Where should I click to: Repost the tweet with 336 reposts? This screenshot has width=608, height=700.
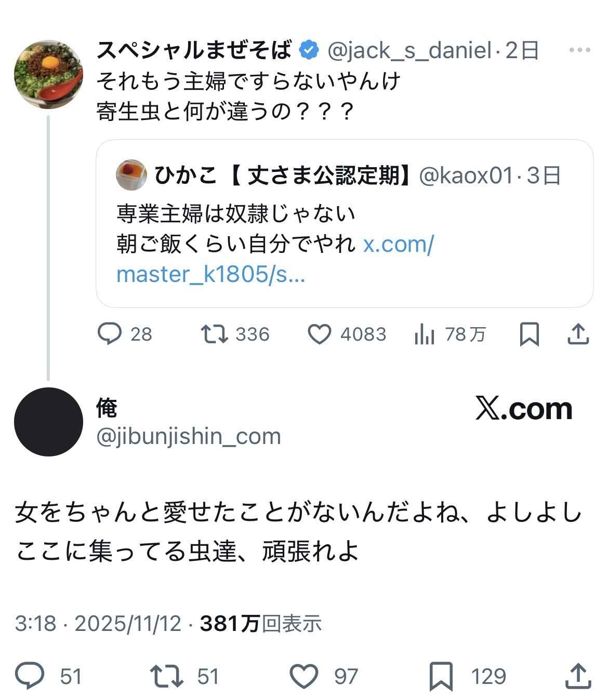[x=215, y=334]
